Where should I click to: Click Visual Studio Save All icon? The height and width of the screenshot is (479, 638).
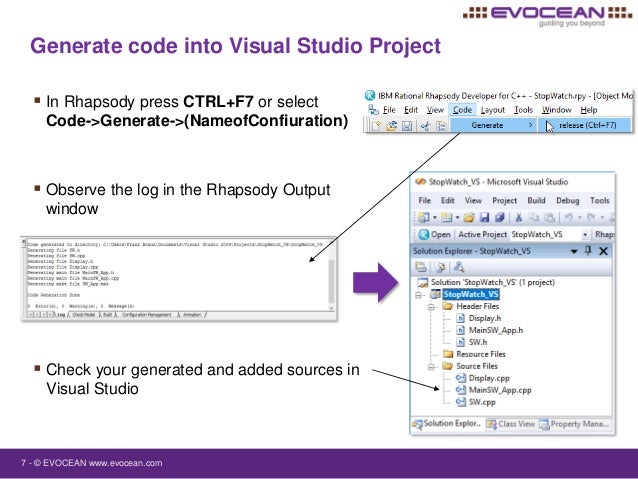[500, 217]
